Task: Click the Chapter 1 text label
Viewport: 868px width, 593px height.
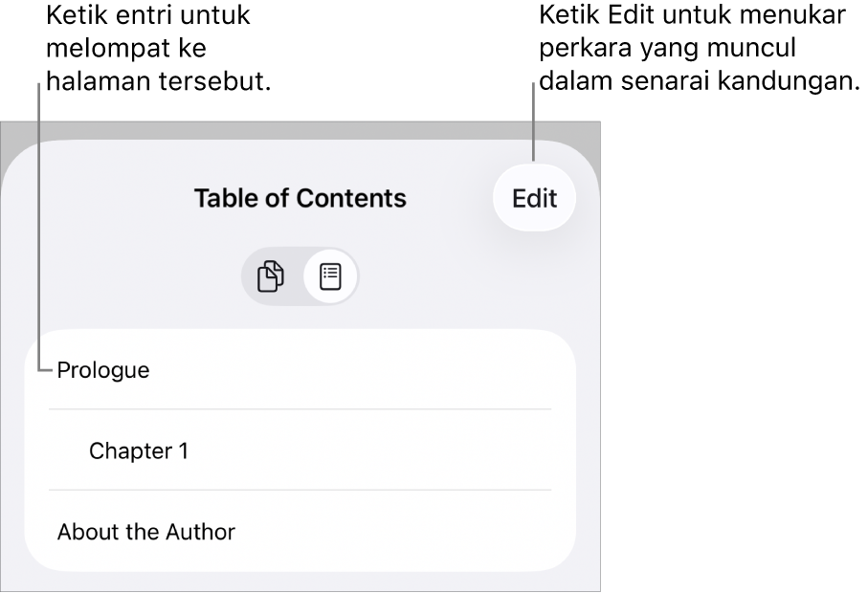Action: pyautogui.click(x=139, y=450)
